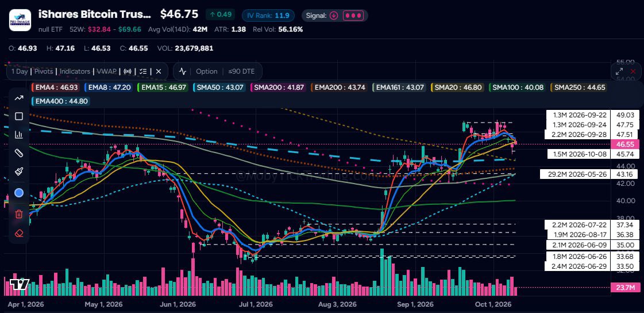Click the 2.4M 2026-06-29 level label

(x=577, y=266)
